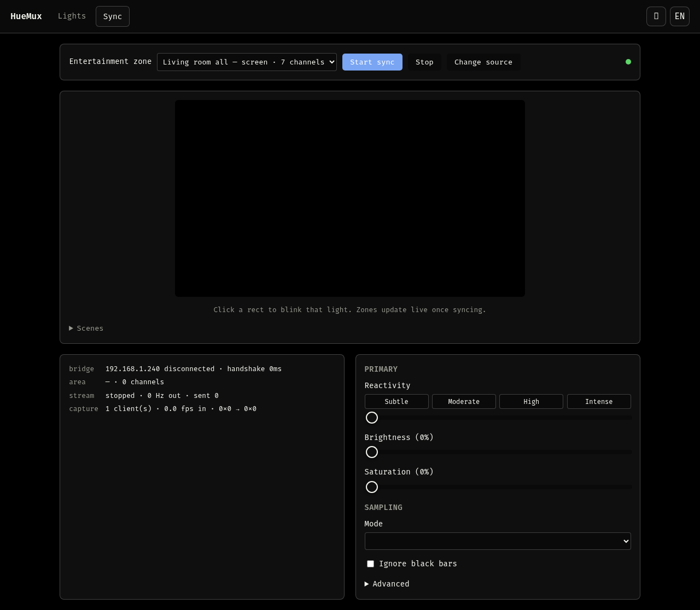The height and width of the screenshot is (610, 700).
Task: Click the black screen preview area
Action: [350, 198]
